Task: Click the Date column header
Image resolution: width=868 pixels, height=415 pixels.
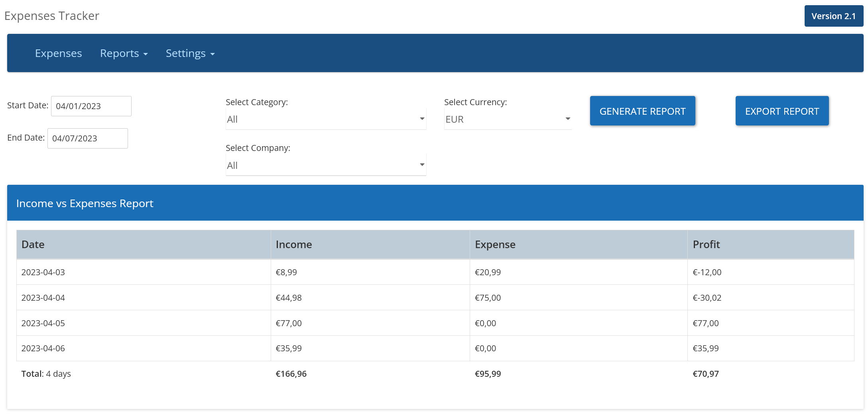Action: click(x=33, y=245)
